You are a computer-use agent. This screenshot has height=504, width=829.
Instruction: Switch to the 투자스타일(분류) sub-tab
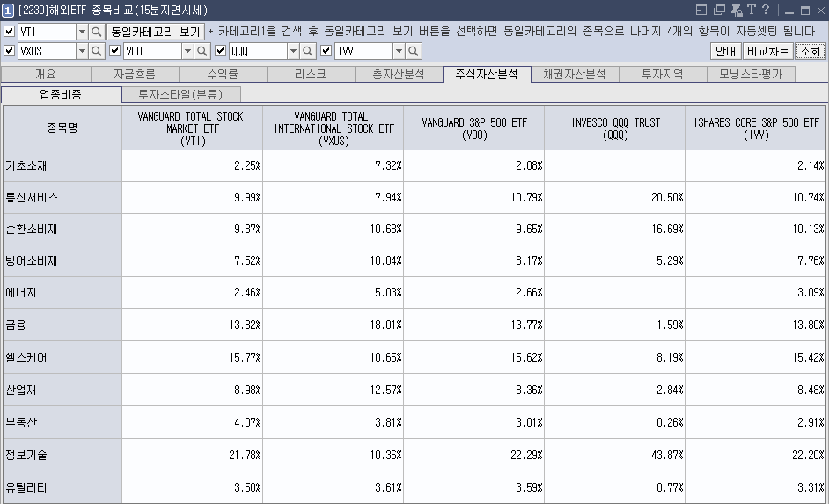point(180,95)
